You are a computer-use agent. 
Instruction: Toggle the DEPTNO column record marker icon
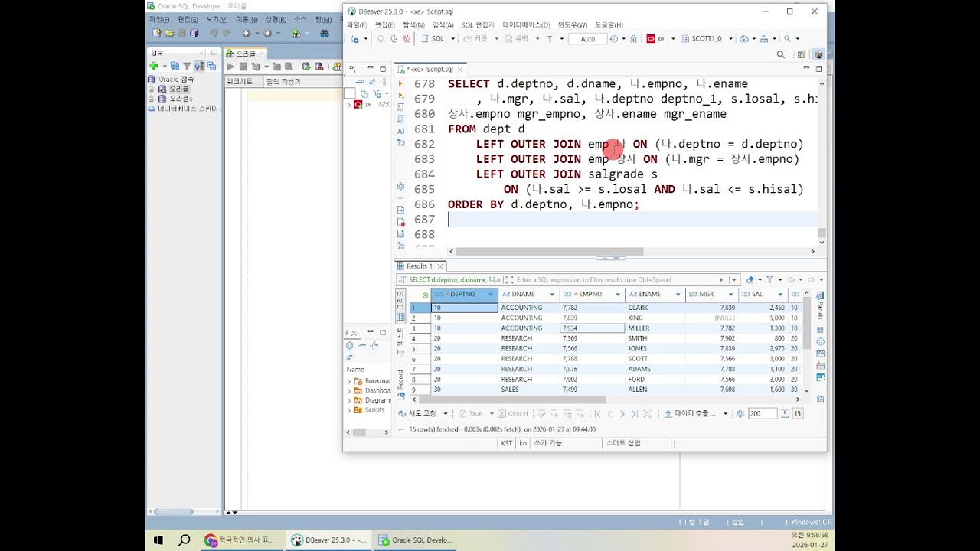425,295
